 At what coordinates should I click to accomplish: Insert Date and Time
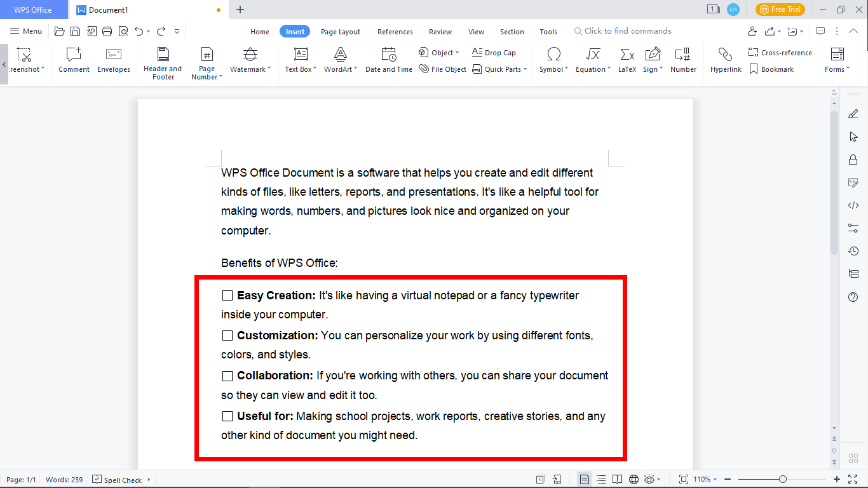pyautogui.click(x=389, y=60)
